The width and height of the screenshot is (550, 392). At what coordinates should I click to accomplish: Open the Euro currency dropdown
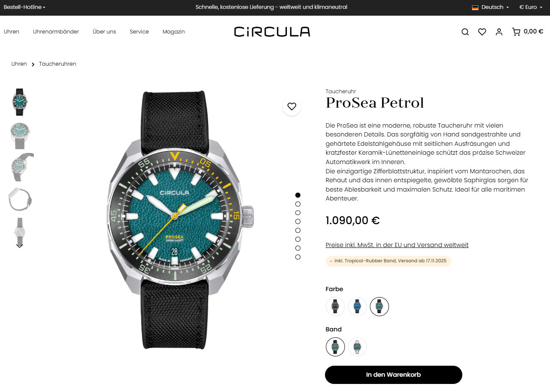[x=531, y=7]
